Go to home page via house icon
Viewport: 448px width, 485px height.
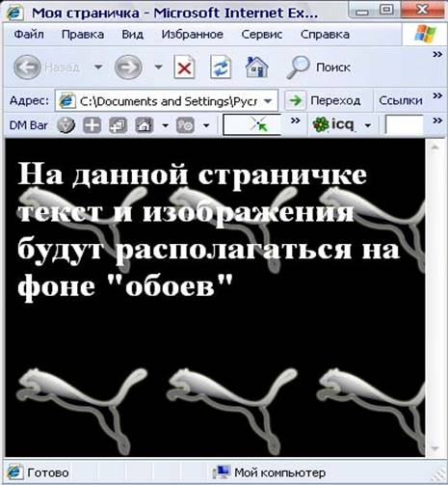tap(257, 67)
